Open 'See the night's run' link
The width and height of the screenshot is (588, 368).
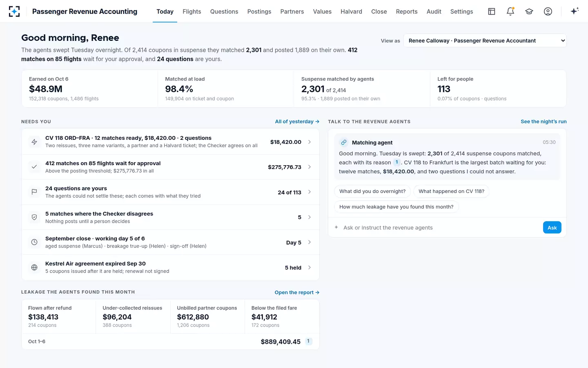[543, 121]
